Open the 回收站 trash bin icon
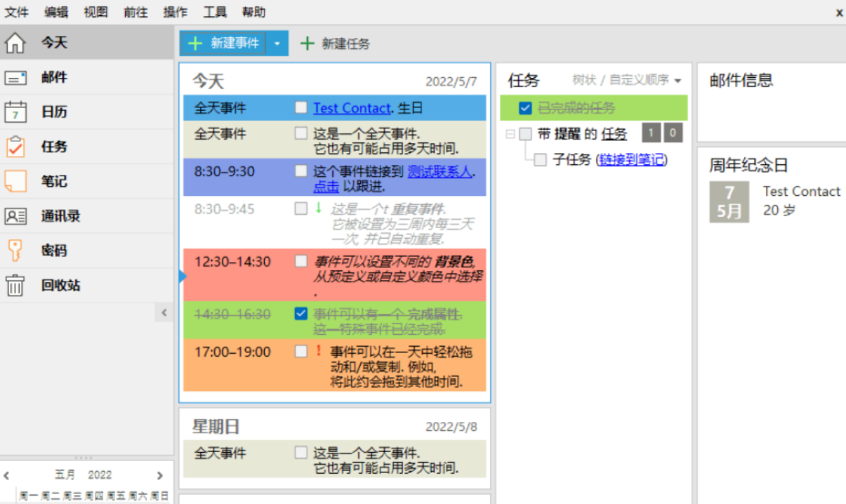 coord(15,286)
